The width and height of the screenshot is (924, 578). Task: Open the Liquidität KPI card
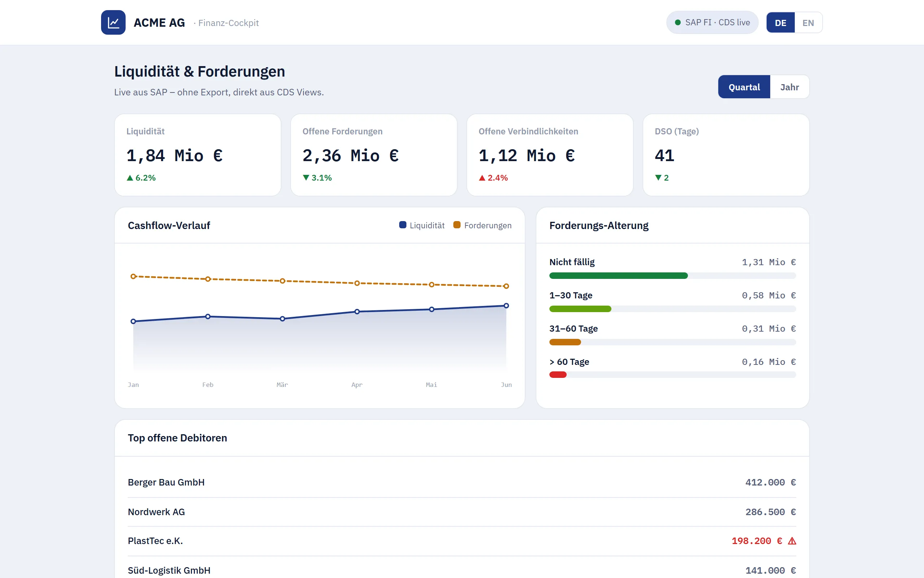pyautogui.click(x=198, y=155)
